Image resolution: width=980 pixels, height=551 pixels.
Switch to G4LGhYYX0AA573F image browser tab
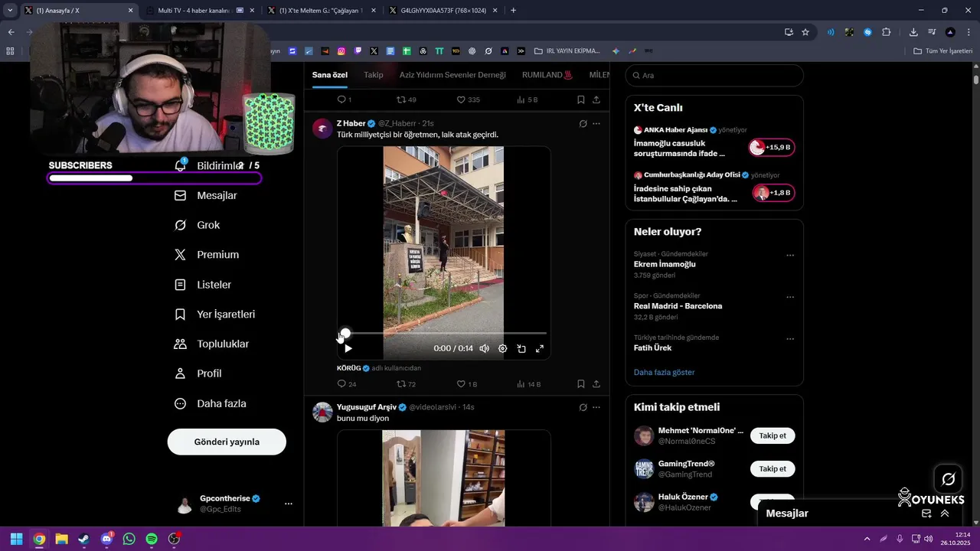(443, 11)
